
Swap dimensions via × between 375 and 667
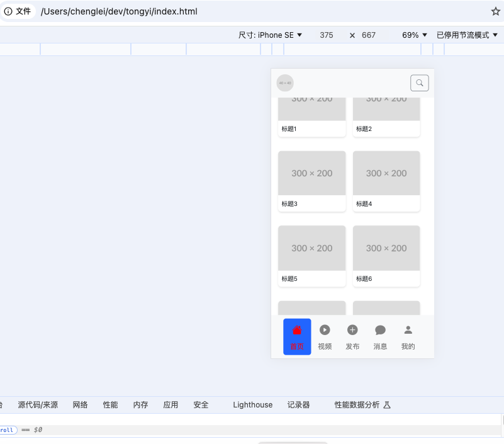(352, 35)
